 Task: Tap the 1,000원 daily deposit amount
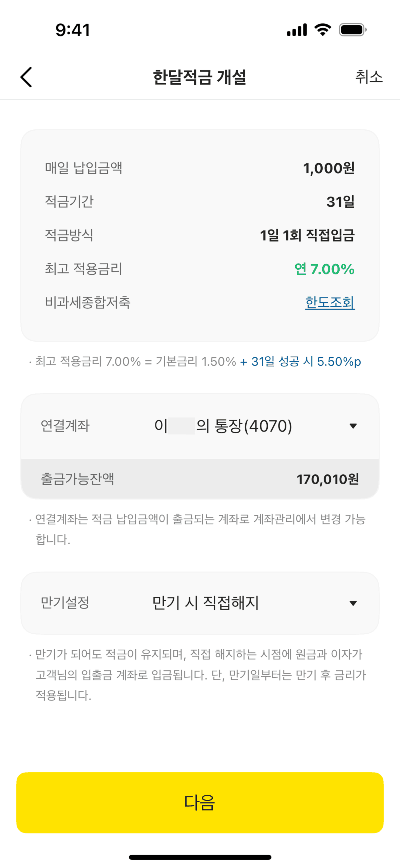click(x=328, y=168)
